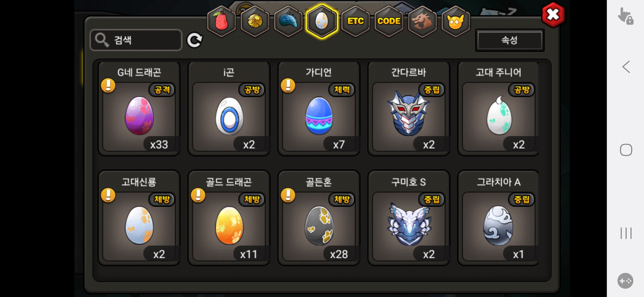This screenshot has width=644, height=297.
Task: Open the blue dragon scale category
Action: [x=288, y=21]
